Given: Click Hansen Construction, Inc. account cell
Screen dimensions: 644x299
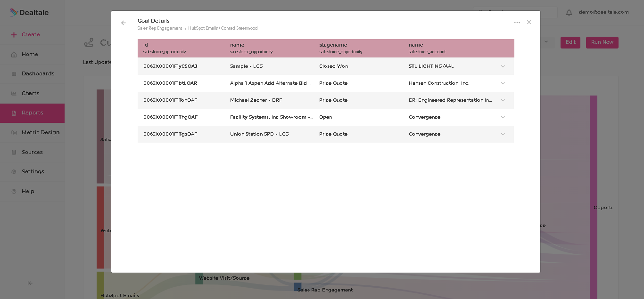Looking at the screenshot, I should 439,83.
